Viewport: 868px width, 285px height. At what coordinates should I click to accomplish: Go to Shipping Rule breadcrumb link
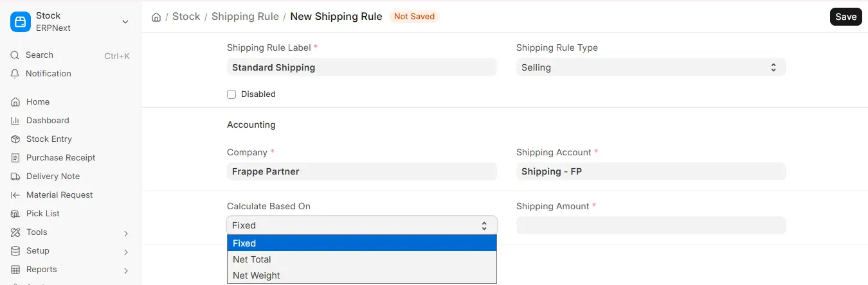point(245,17)
